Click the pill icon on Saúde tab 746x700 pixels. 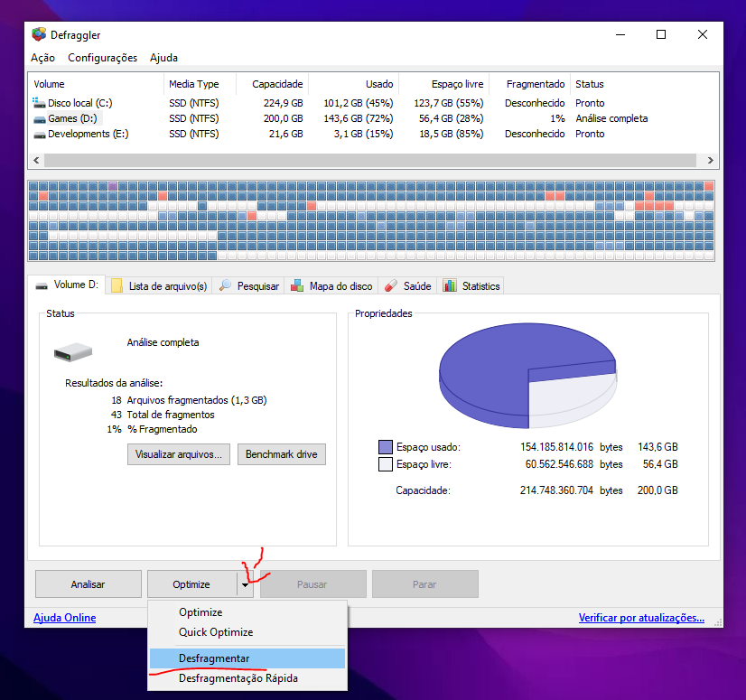pyautogui.click(x=391, y=285)
